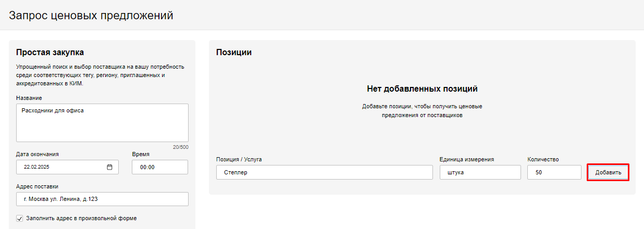The height and width of the screenshot is (229, 644).
Task: Click the Заполнить адрес в произвольной форме label text
Action: click(x=81, y=218)
